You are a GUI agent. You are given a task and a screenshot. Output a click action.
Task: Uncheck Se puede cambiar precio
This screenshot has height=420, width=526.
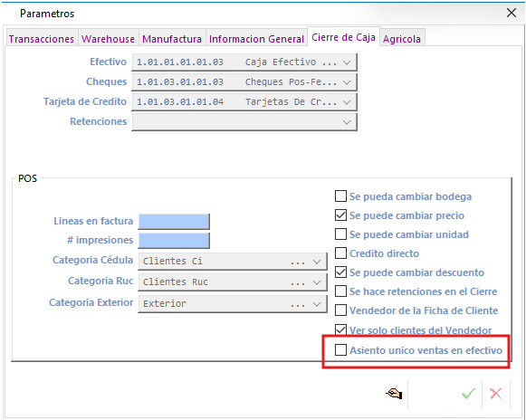[340, 215]
